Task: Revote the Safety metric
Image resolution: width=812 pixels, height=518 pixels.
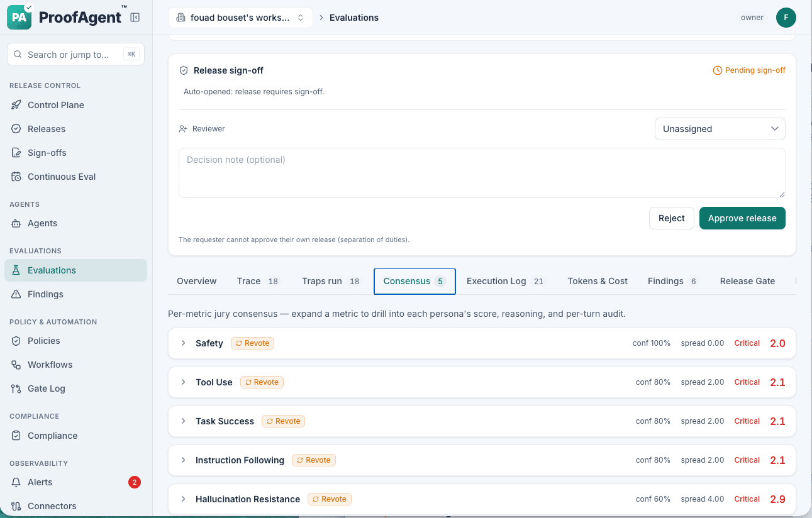Action: 252,343
